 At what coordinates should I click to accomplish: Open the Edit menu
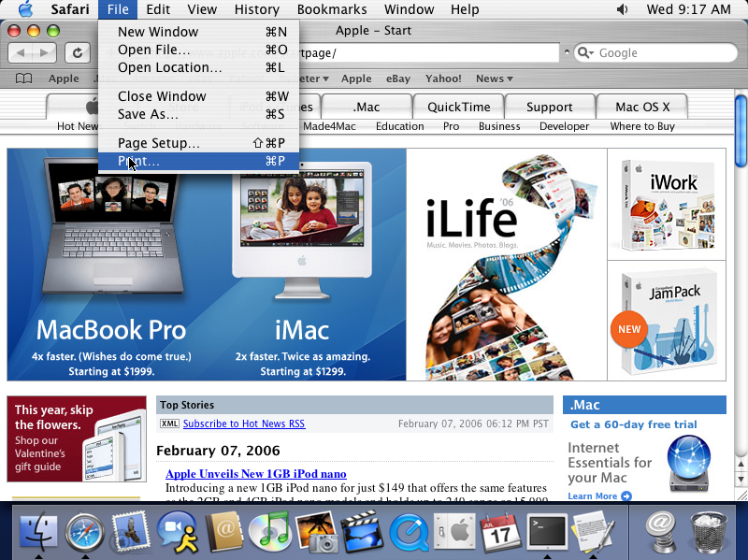click(x=158, y=9)
